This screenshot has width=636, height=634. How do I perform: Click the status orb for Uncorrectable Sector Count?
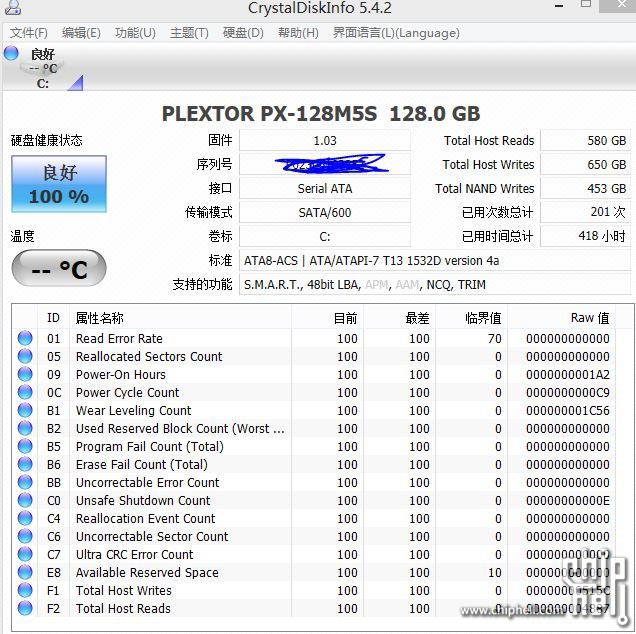pyautogui.click(x=25, y=536)
